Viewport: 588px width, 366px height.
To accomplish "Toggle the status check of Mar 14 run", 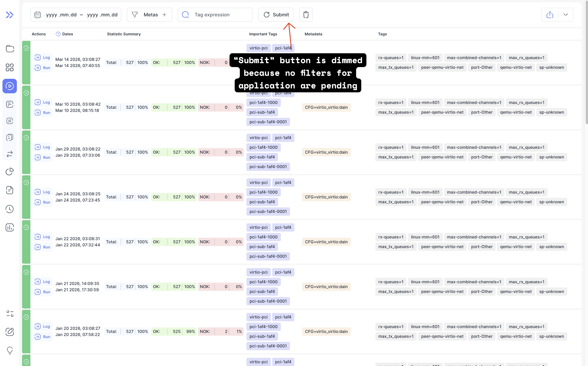I will [x=26, y=48].
